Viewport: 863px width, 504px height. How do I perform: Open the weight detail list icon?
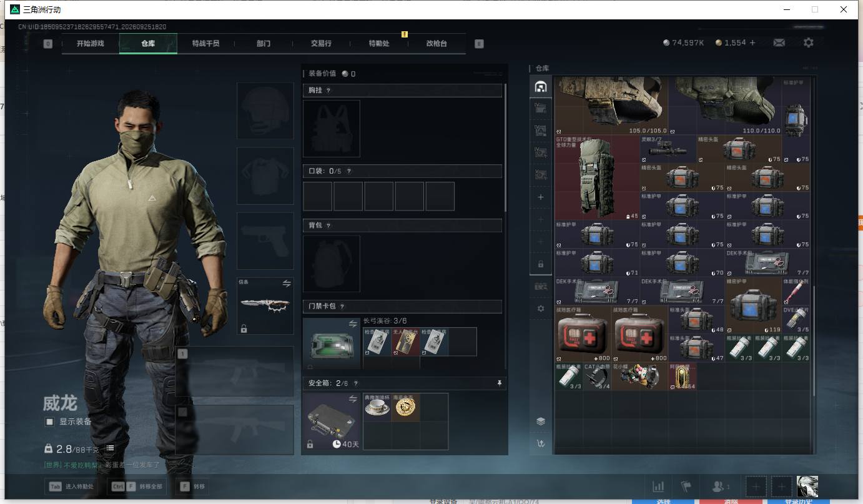coord(110,448)
